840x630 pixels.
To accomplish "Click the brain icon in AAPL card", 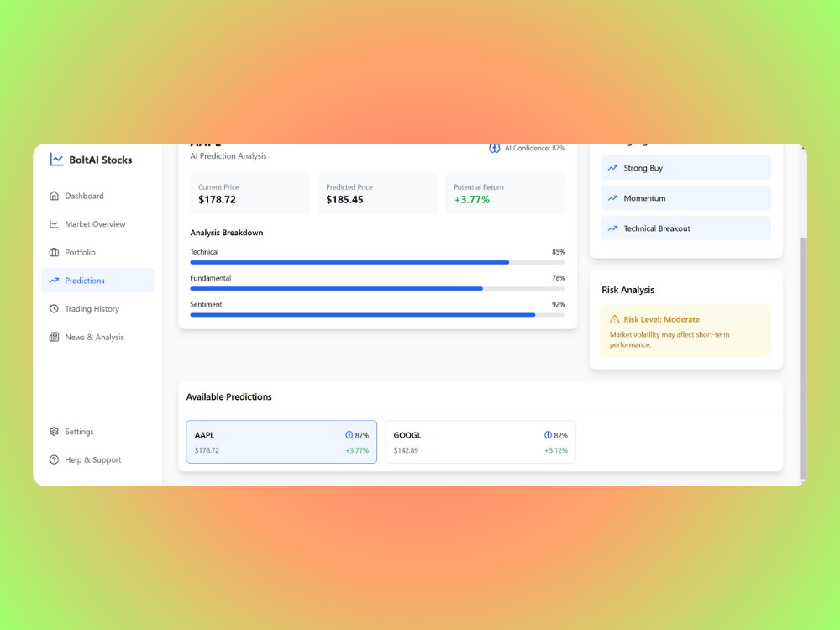I will click(349, 435).
